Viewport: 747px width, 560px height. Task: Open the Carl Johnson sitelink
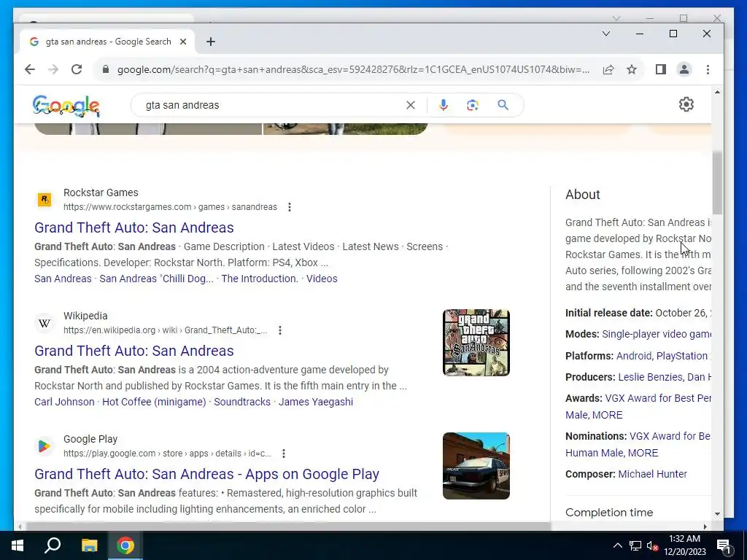tap(64, 402)
